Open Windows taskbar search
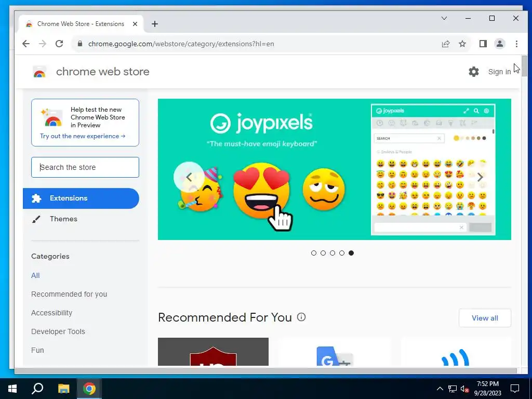The width and height of the screenshot is (532, 399). click(x=37, y=389)
